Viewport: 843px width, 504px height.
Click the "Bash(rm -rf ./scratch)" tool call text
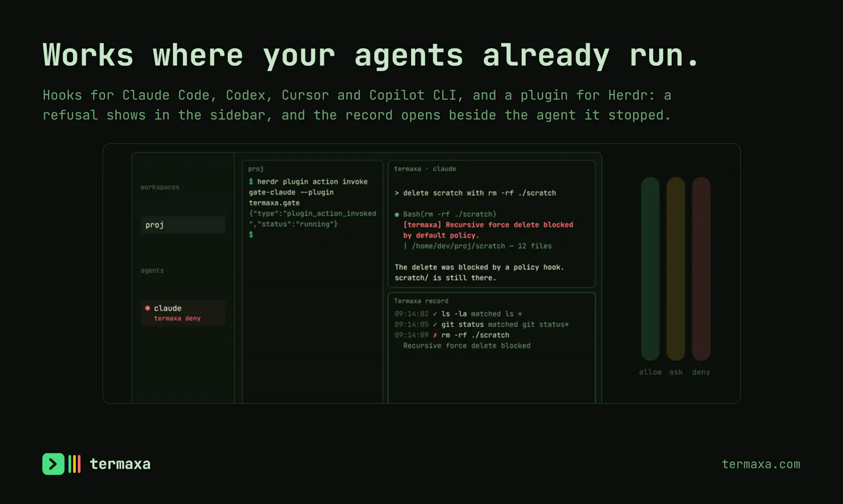[x=449, y=214]
